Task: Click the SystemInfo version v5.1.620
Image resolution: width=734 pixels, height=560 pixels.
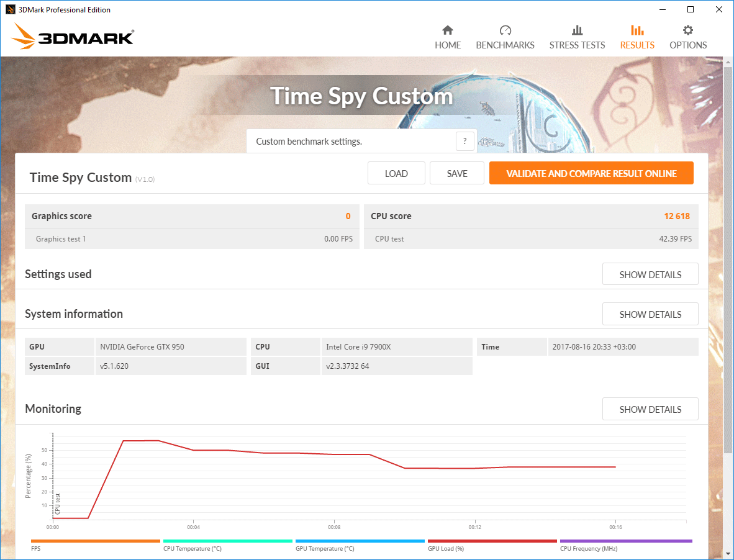Action: (x=170, y=366)
